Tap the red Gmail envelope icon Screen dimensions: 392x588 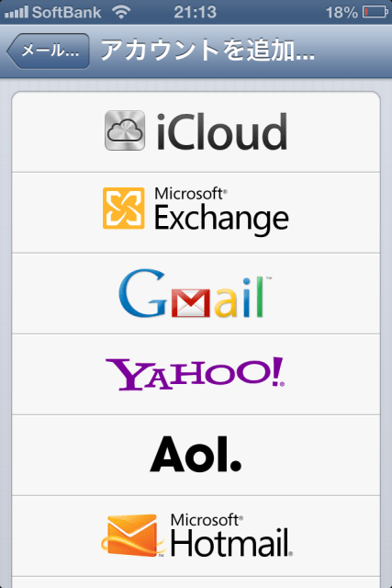pos(190,303)
